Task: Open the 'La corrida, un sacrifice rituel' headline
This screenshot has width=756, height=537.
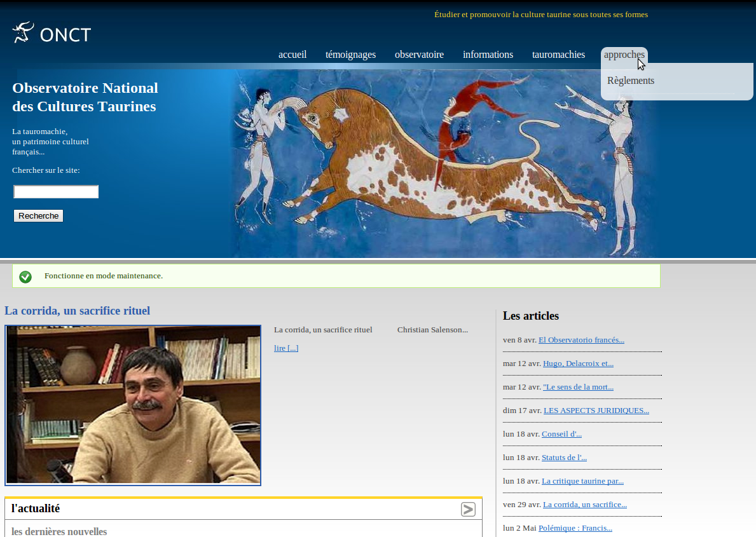Action: point(77,311)
